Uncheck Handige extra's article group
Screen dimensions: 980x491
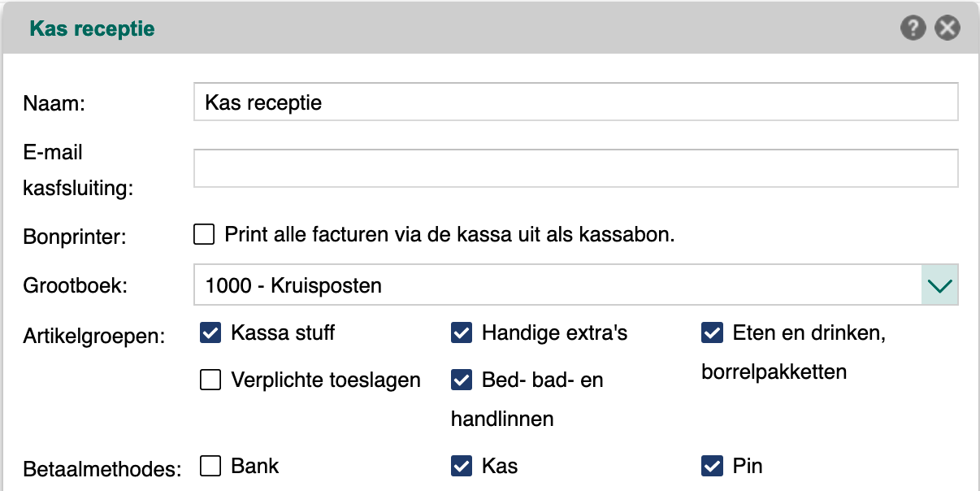click(462, 332)
